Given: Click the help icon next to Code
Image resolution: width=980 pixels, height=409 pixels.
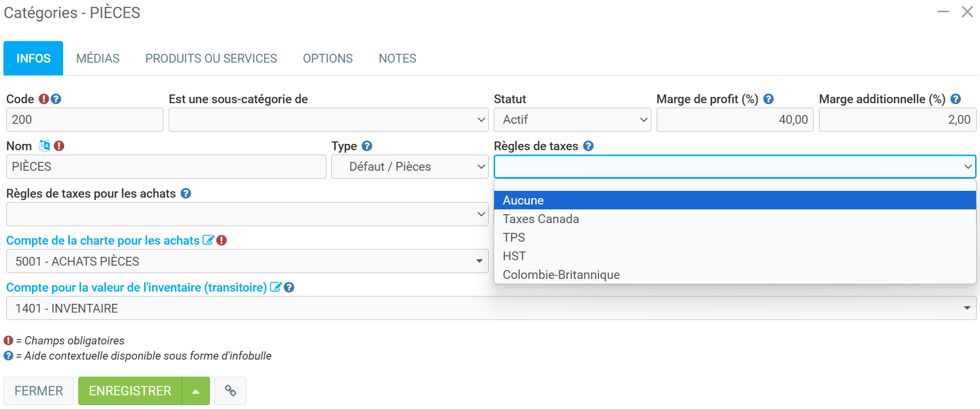Looking at the screenshot, I should (56, 99).
